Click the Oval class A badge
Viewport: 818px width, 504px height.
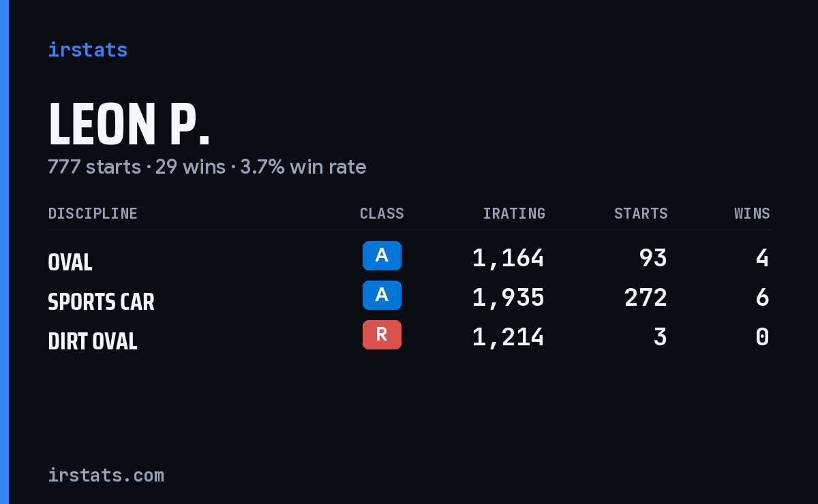(x=382, y=255)
